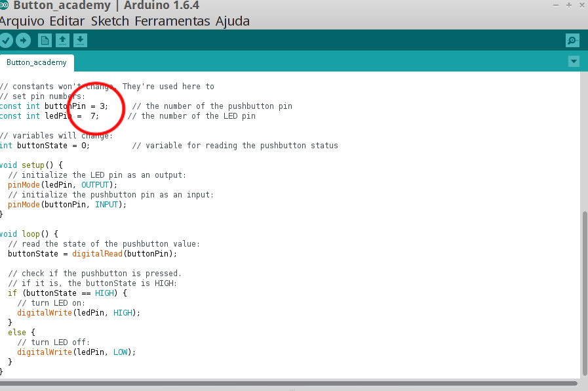
Task: Create a new sketch file icon
Action: [45, 41]
